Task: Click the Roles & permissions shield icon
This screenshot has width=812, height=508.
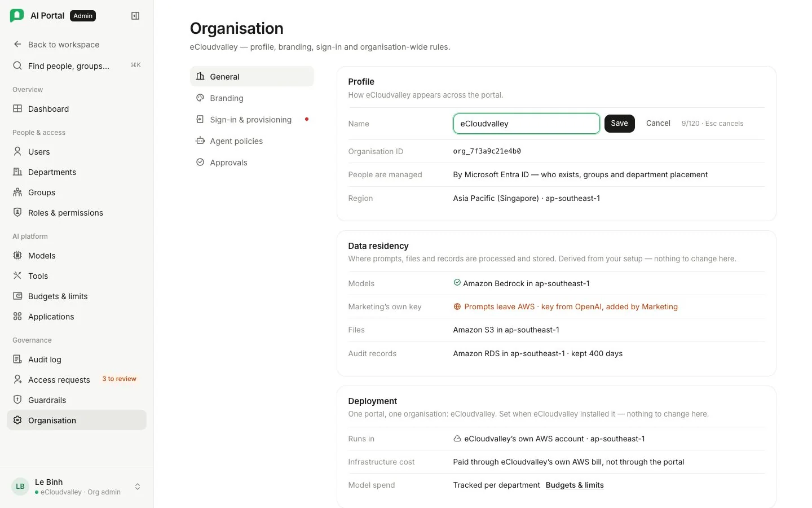Action: pyautogui.click(x=17, y=212)
